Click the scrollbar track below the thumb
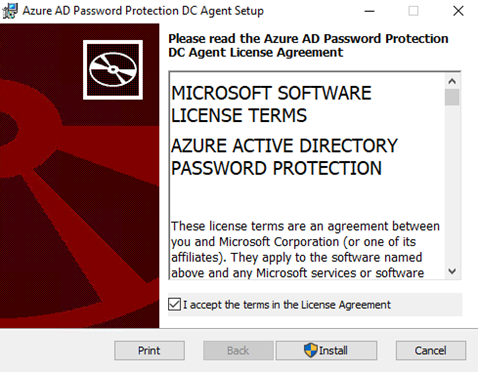The width and height of the screenshot is (478, 372). tap(452, 184)
